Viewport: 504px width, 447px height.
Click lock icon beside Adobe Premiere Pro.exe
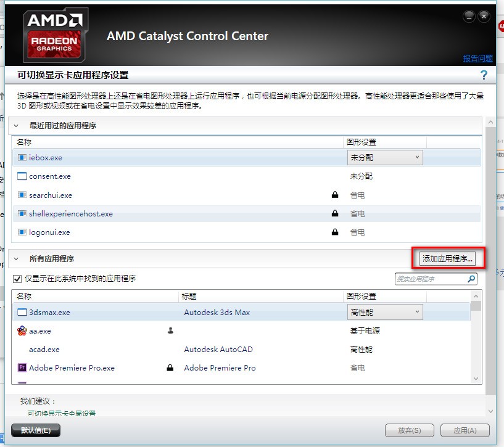(x=170, y=367)
